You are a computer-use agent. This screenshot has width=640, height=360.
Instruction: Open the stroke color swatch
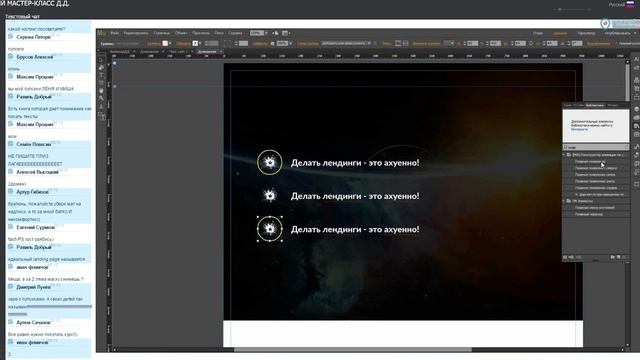click(195, 43)
